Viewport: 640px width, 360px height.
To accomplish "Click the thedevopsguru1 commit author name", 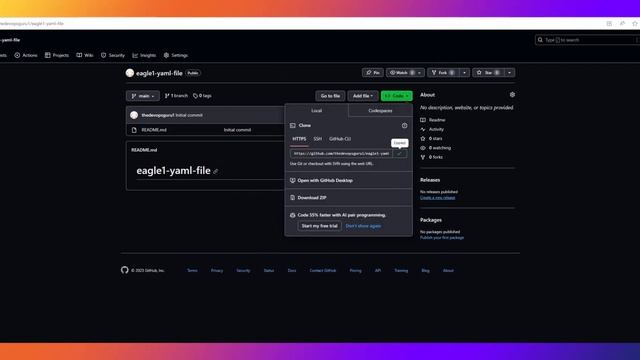I will click(x=158, y=115).
